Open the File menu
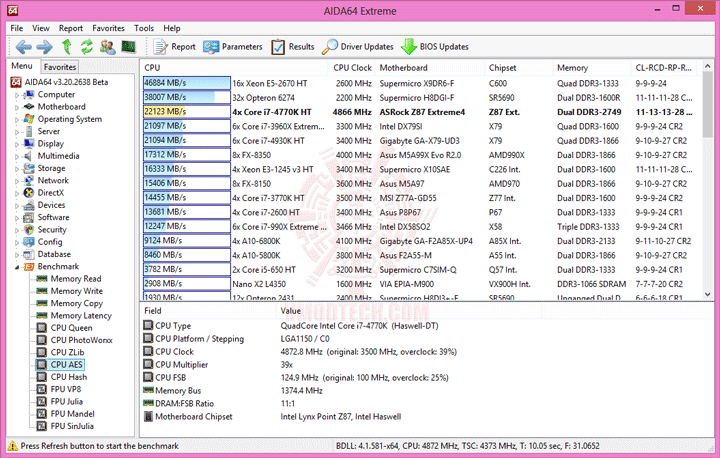Image resolution: width=720 pixels, height=458 pixels. click(17, 28)
